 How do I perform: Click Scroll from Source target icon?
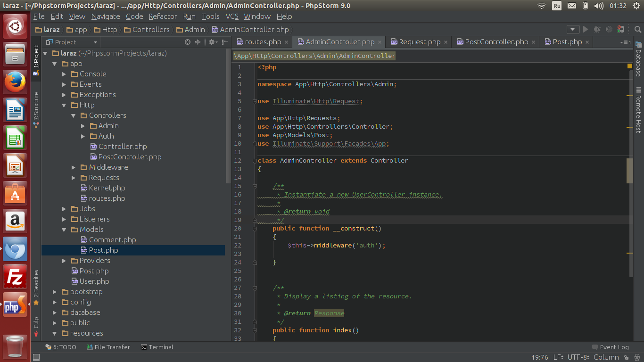[188, 42]
